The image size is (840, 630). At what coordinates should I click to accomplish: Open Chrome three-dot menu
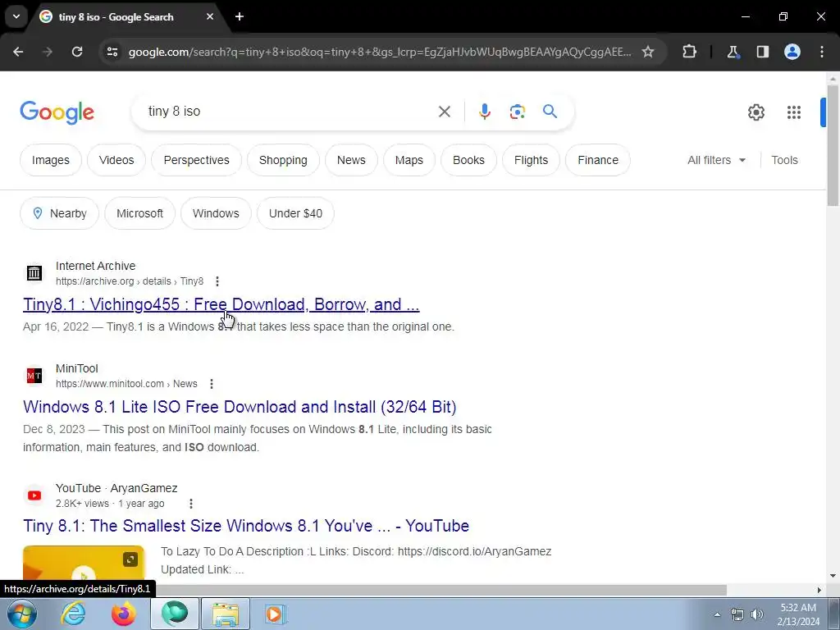[x=822, y=52]
